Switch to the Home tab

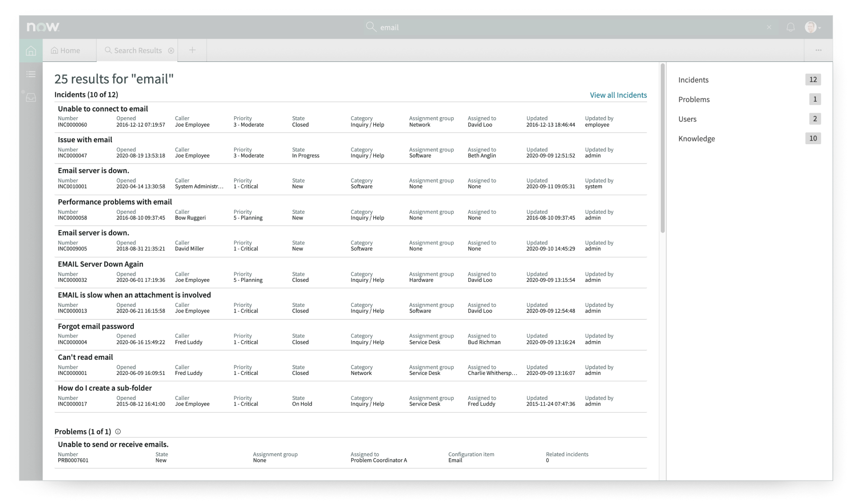tap(66, 51)
